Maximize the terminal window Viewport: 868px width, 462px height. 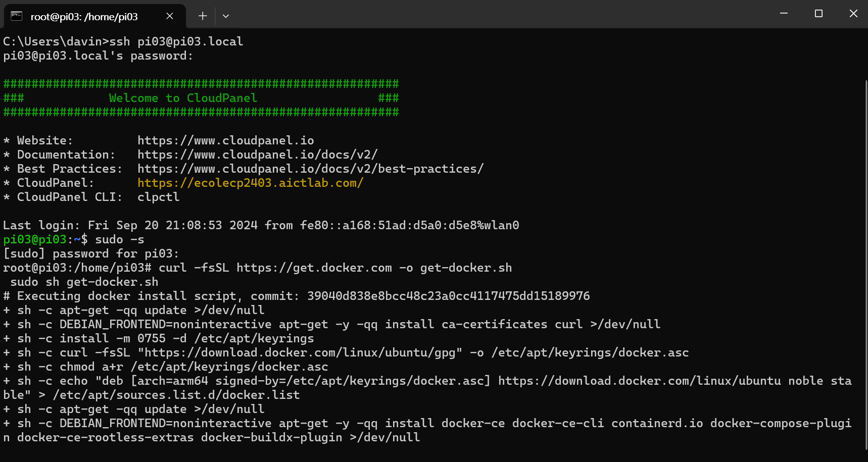coord(818,14)
